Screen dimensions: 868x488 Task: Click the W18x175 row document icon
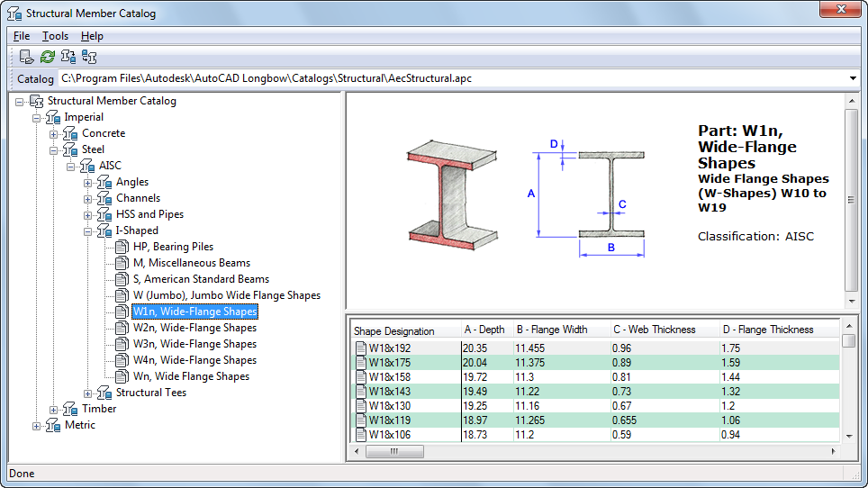pos(361,363)
